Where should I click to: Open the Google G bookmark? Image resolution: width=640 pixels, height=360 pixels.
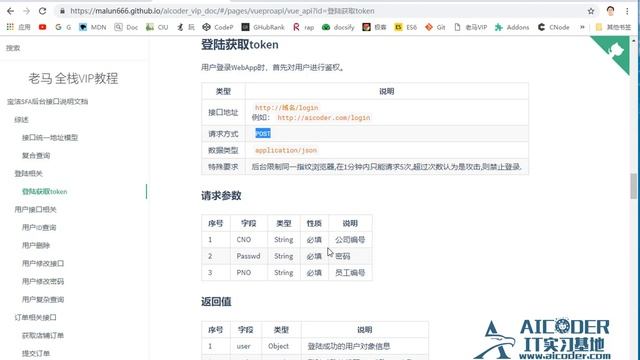pos(63,27)
